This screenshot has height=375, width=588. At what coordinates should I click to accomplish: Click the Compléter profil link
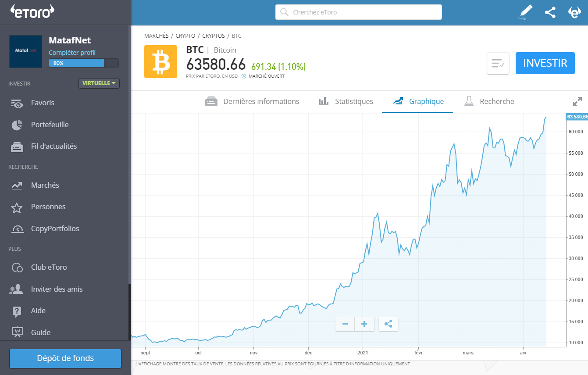click(72, 53)
